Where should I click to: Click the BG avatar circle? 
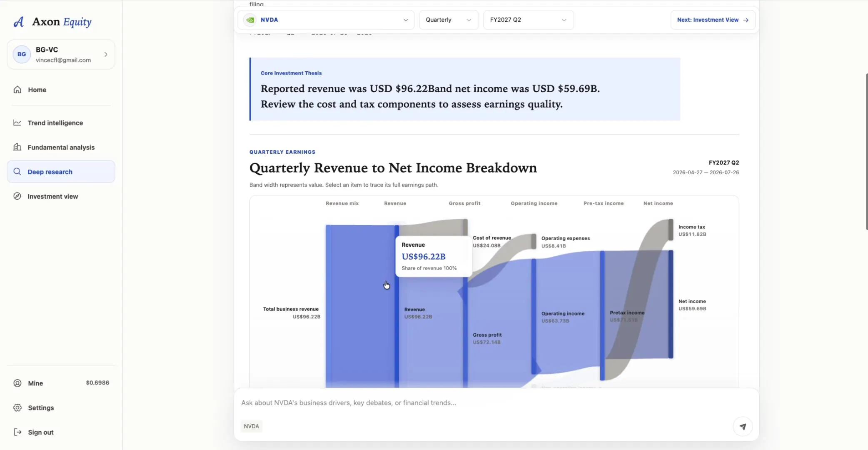point(22,55)
